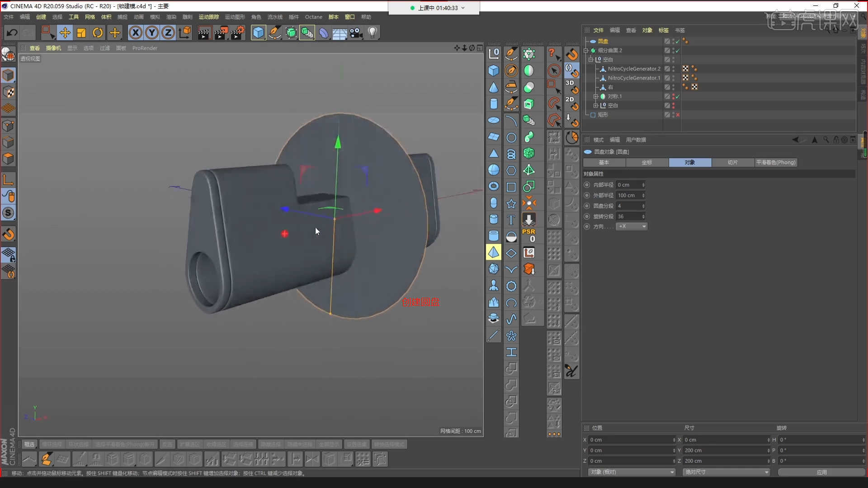Open object manager 标签 menu
Screen dimensions: 868x488
[x=663, y=30]
